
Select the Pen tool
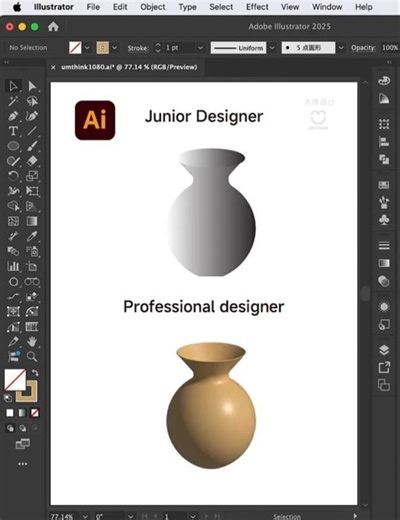pyautogui.click(x=13, y=116)
